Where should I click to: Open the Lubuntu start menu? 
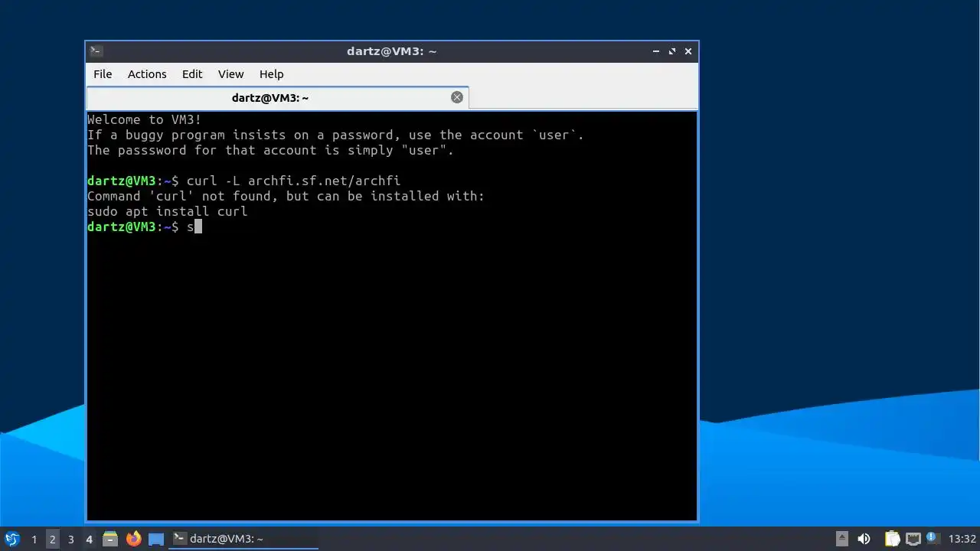click(x=11, y=539)
